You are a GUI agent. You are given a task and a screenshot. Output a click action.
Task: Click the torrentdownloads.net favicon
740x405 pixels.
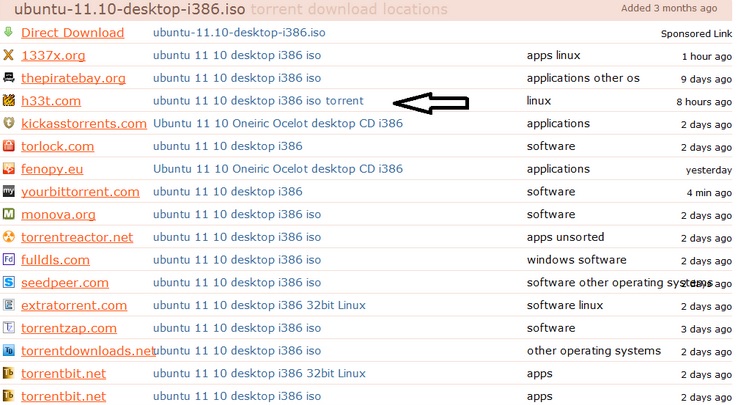coord(8,350)
